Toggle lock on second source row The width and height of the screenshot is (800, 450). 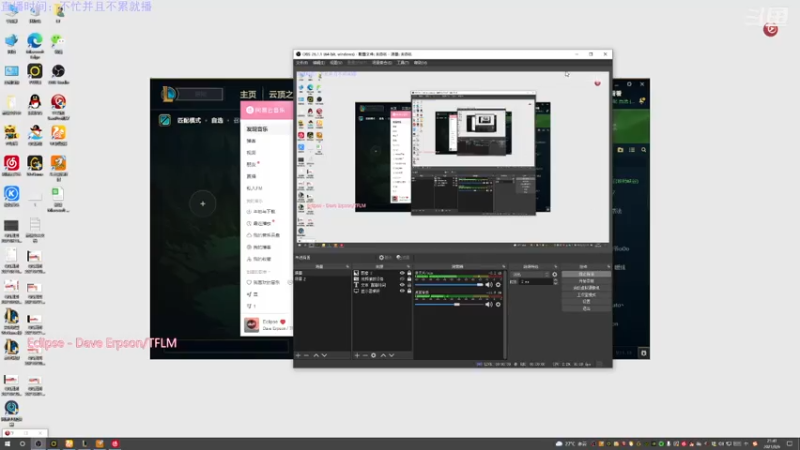coord(409,279)
